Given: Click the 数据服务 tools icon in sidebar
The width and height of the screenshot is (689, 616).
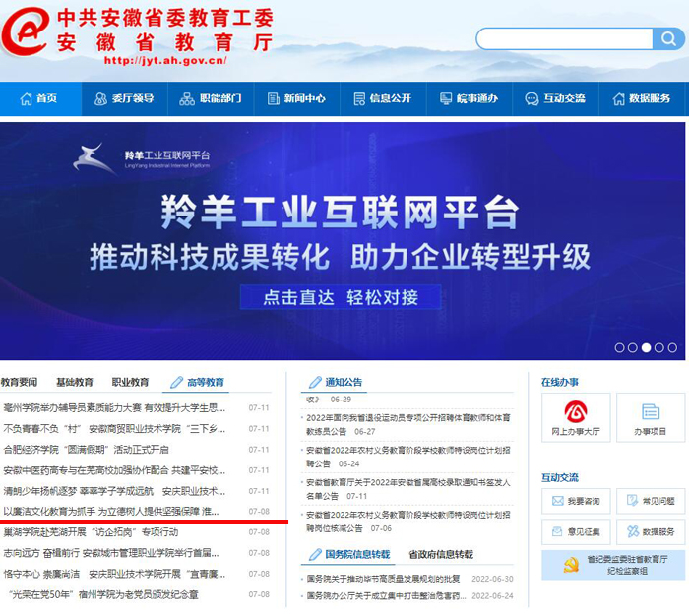Looking at the screenshot, I should click(633, 531).
